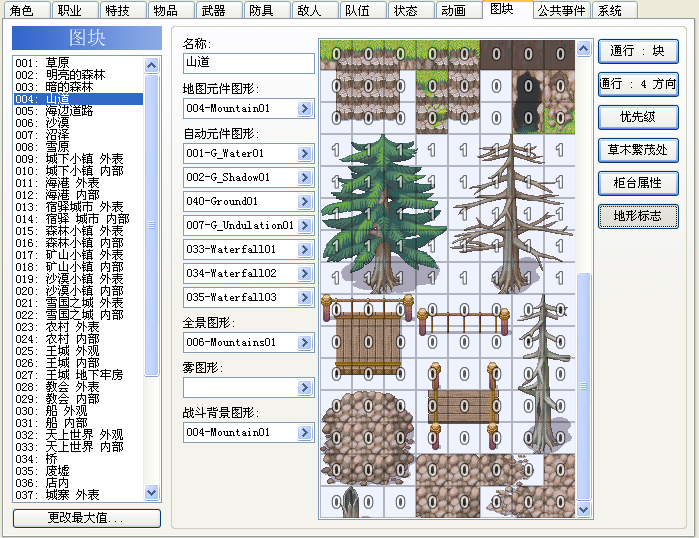Select 017: 矿山小镇 外表 entry
The width and height of the screenshot is (699, 538).
78,255
